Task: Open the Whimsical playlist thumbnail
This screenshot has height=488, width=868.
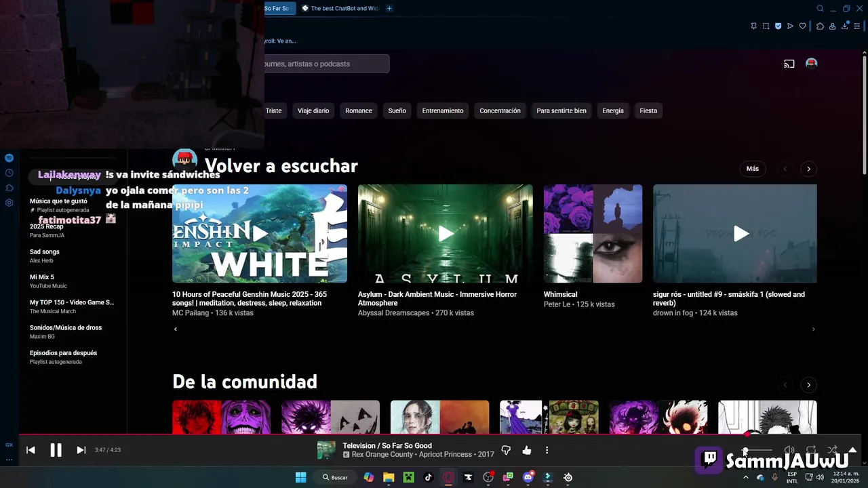Action: (593, 234)
